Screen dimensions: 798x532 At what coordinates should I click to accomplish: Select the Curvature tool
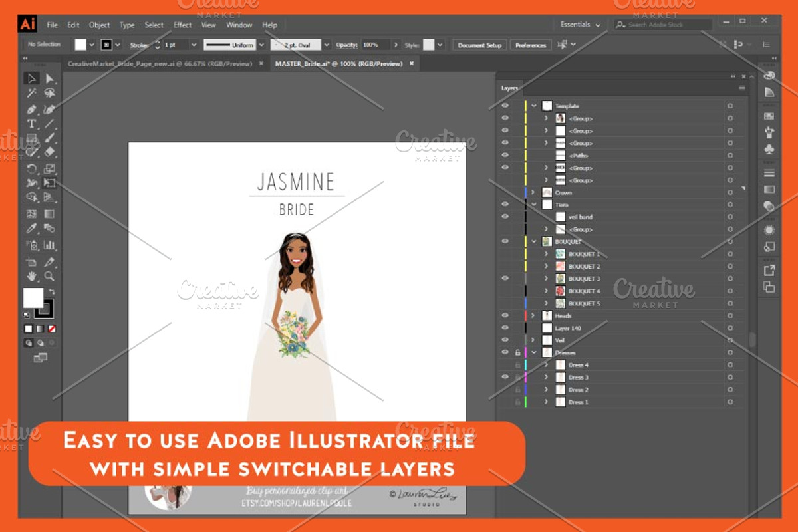pos(50,109)
